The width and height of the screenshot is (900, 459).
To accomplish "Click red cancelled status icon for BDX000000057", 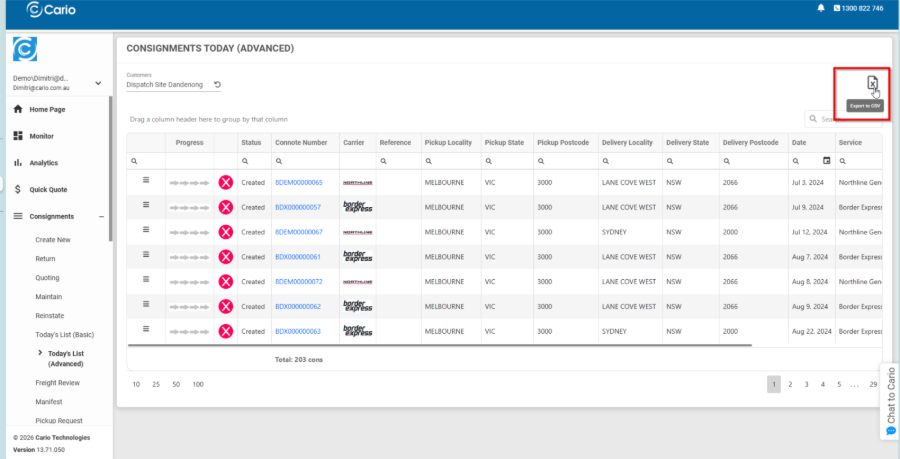I will coord(226,207).
